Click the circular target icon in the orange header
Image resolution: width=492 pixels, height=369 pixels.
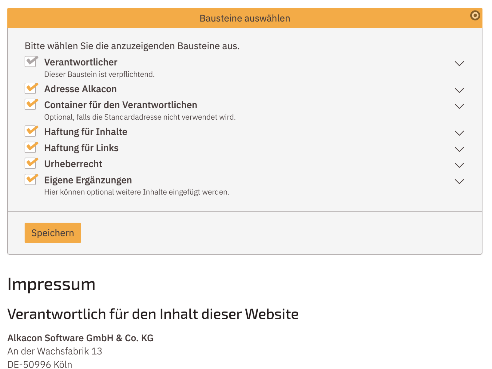click(x=475, y=15)
